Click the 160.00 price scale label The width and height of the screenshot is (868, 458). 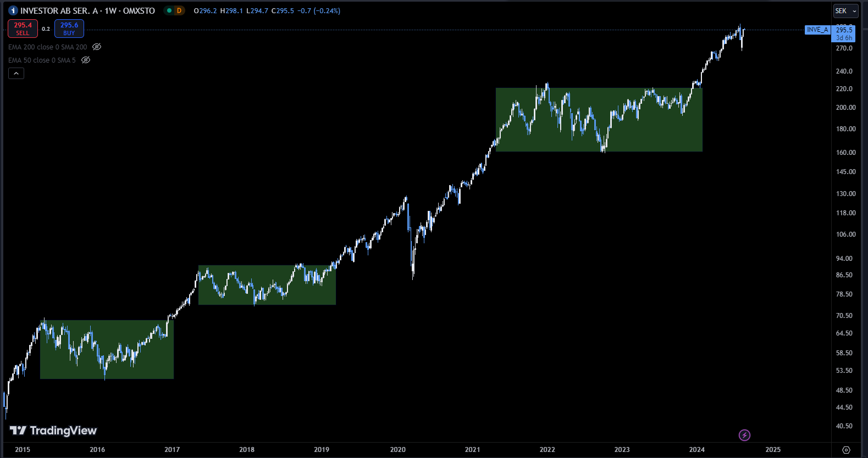(846, 153)
